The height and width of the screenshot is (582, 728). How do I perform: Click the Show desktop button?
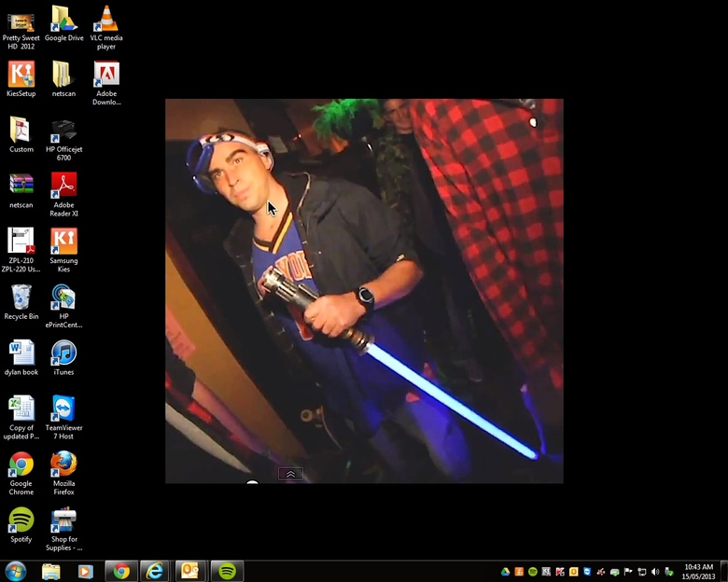click(x=723, y=572)
